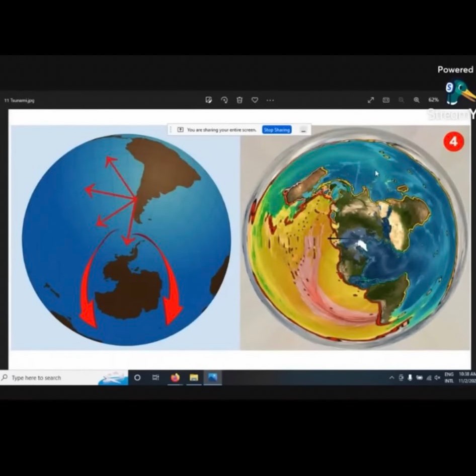The width and height of the screenshot is (476, 476).
Task: Open Task View on the taskbar
Action: coord(156,378)
